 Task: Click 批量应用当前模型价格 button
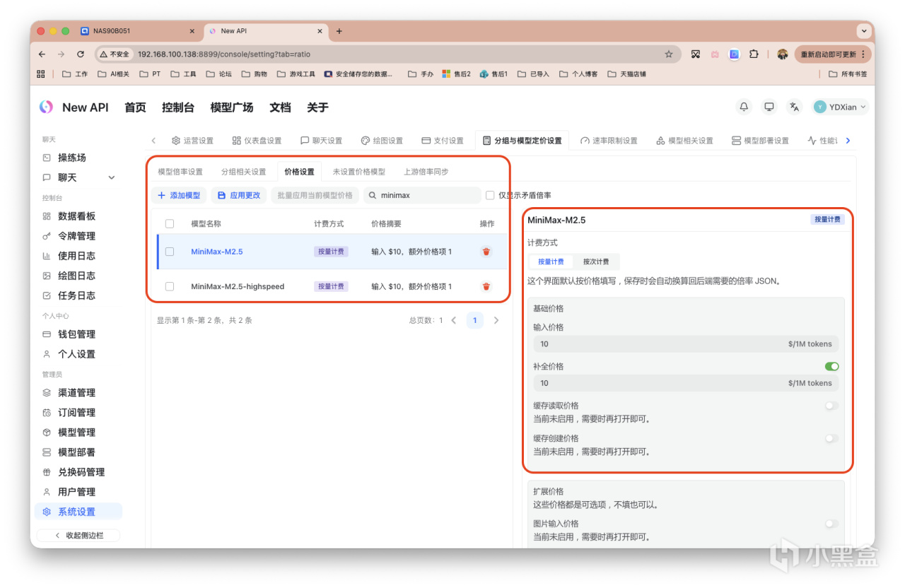tap(315, 195)
